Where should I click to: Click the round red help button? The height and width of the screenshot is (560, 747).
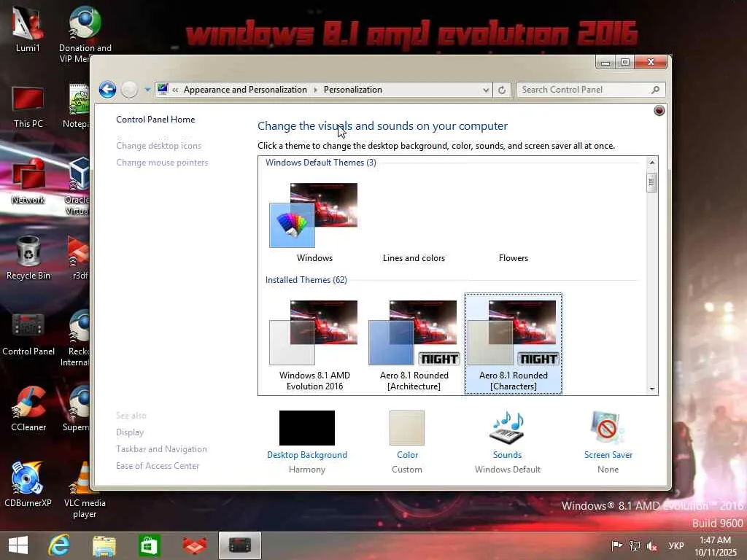pyautogui.click(x=659, y=111)
